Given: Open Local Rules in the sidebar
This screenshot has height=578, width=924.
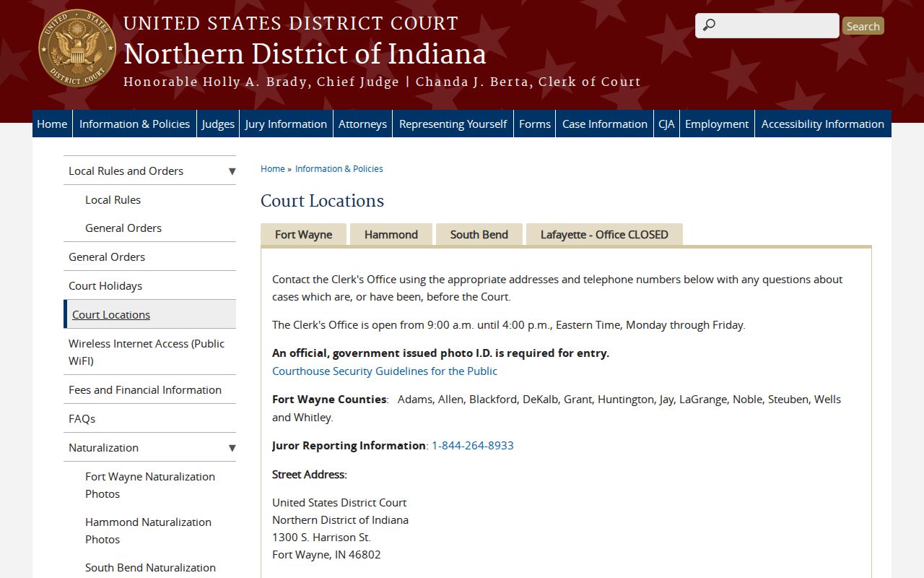Looking at the screenshot, I should (x=113, y=199).
